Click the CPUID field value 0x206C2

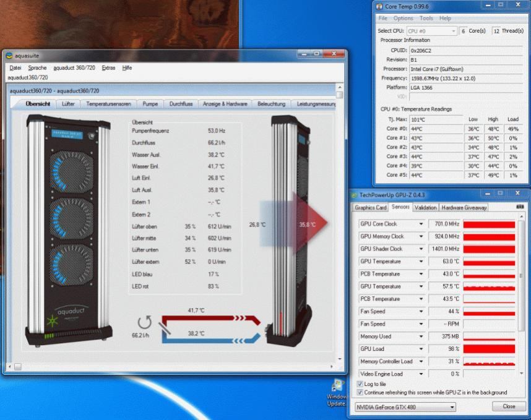[466, 51]
